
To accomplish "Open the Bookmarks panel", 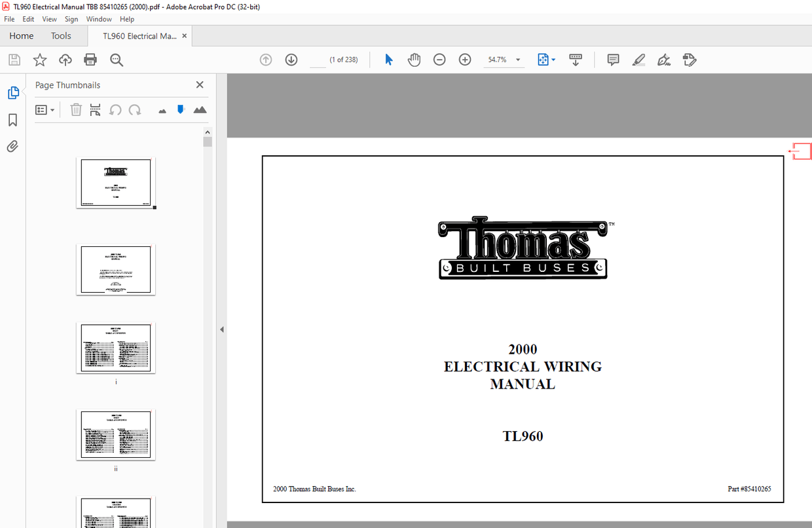I will [x=13, y=121].
